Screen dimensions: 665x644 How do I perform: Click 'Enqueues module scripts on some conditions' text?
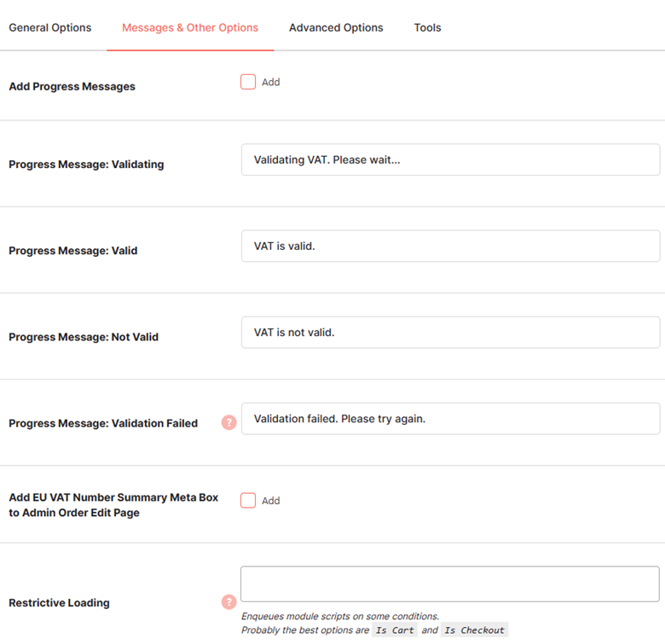click(340, 616)
